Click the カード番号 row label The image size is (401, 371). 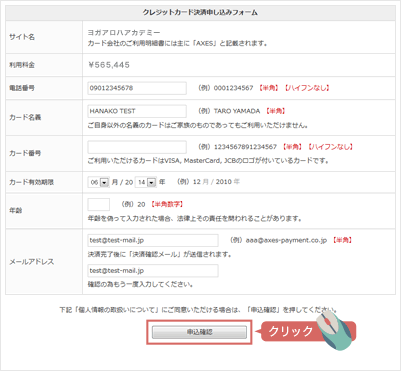[25, 153]
